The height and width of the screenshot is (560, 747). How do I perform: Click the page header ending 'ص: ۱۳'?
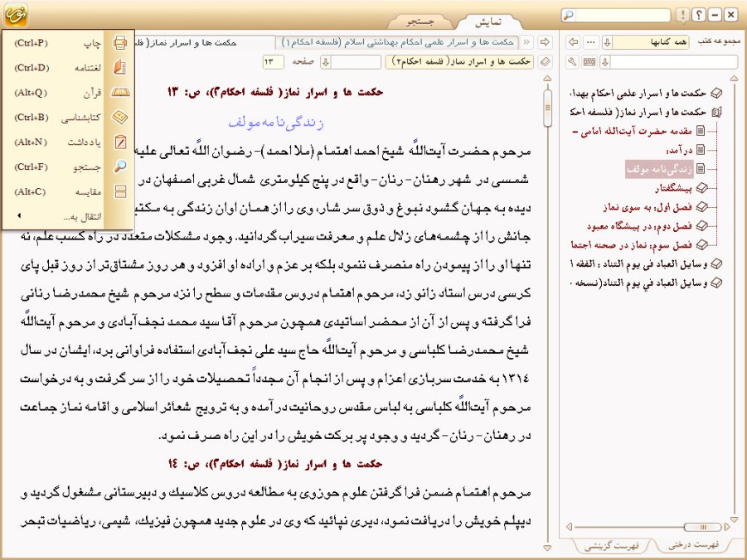click(x=275, y=92)
